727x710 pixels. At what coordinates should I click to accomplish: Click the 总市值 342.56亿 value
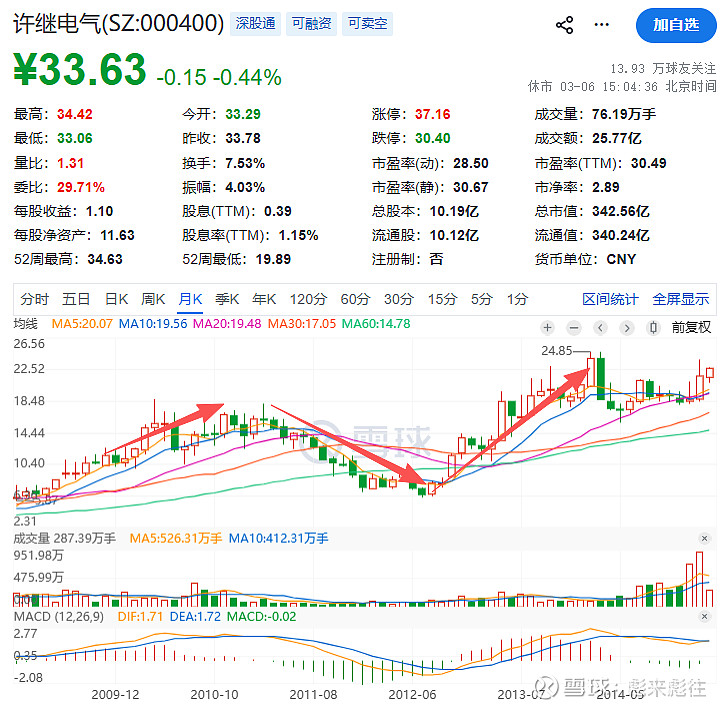pyautogui.click(x=620, y=211)
